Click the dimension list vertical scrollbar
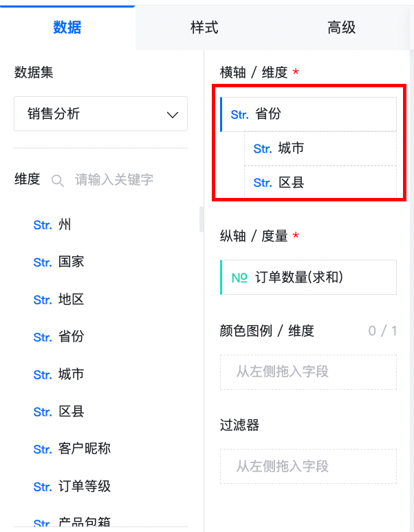414x532 pixels. pos(201,219)
